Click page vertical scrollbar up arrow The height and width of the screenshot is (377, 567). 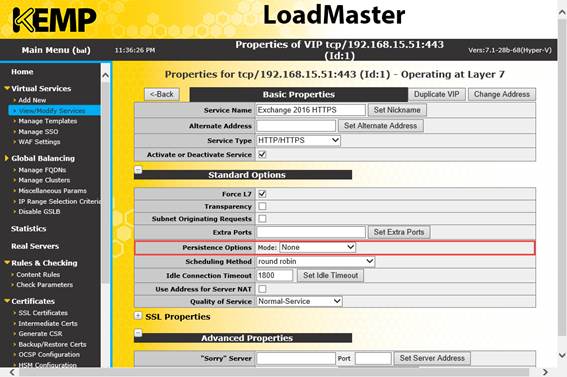pos(562,12)
